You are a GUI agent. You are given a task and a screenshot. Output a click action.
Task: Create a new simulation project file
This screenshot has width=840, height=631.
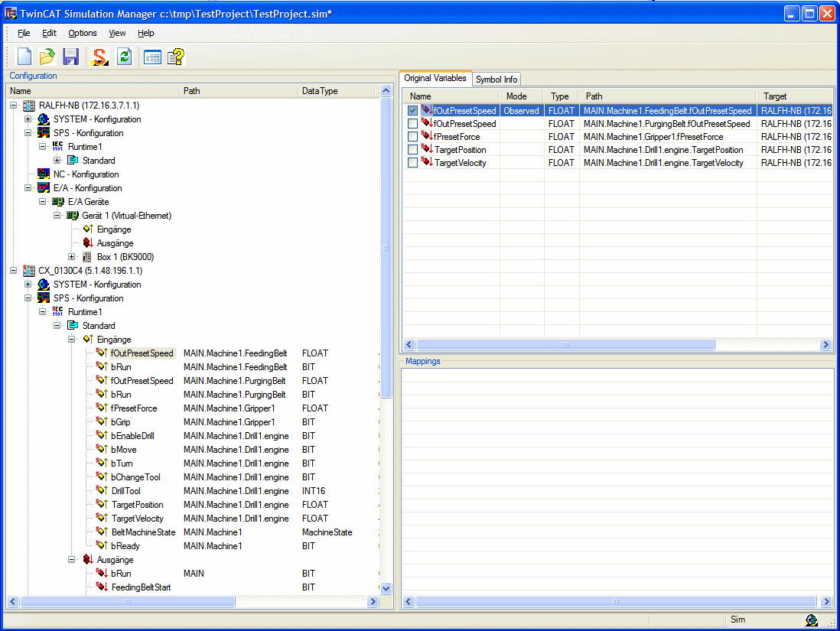[x=24, y=57]
